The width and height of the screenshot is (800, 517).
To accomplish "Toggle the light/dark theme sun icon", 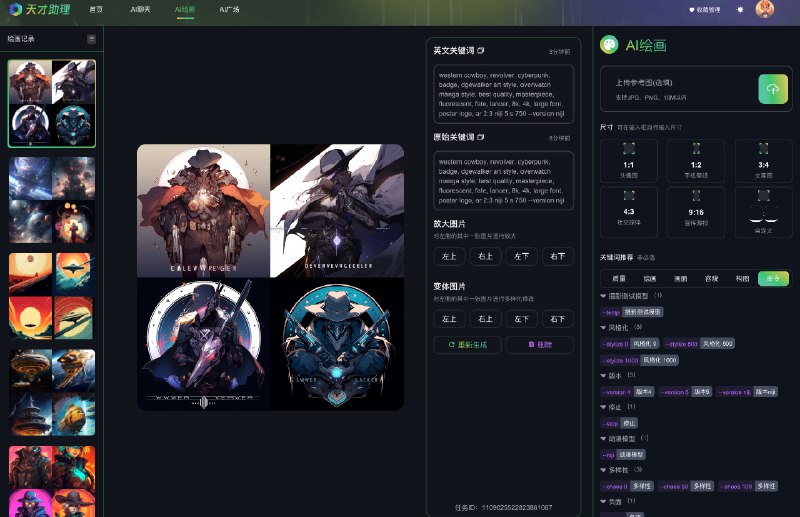I will (x=740, y=10).
